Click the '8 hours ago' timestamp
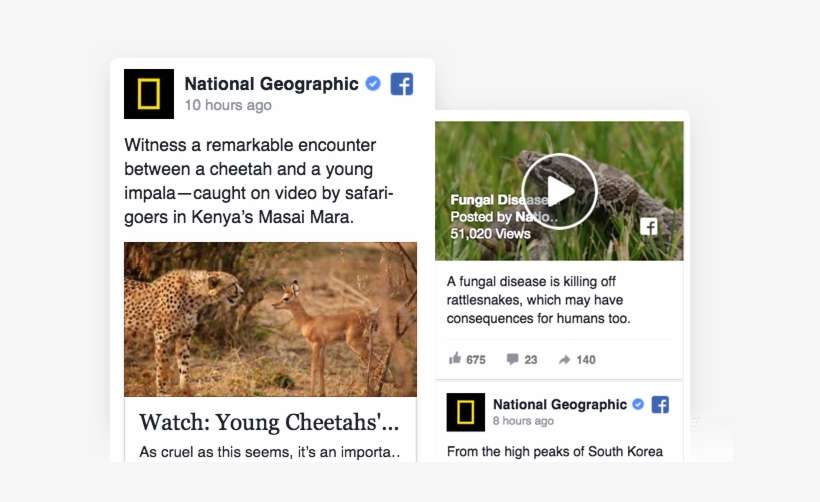The height and width of the screenshot is (502, 820). [523, 421]
